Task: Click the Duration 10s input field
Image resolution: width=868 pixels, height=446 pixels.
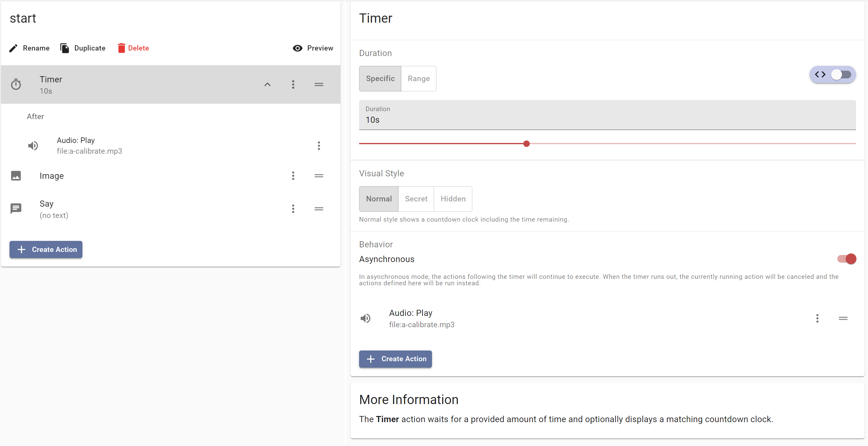Action: pyautogui.click(x=607, y=115)
